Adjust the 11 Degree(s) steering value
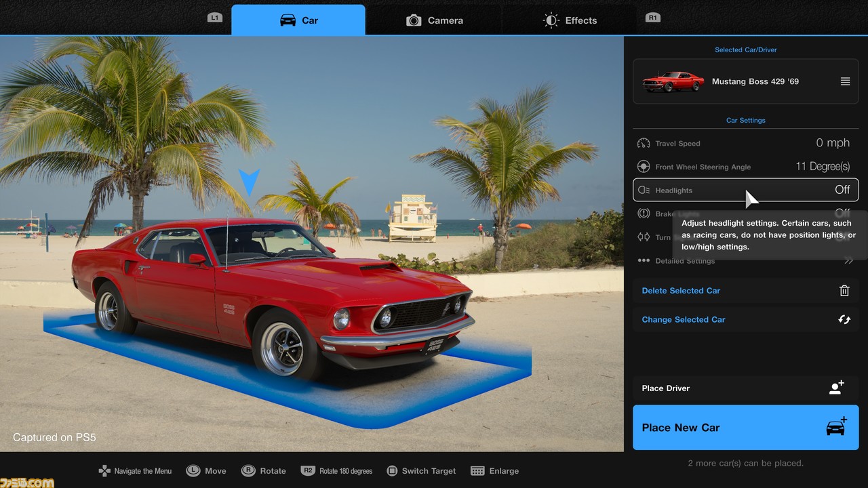 (x=823, y=167)
